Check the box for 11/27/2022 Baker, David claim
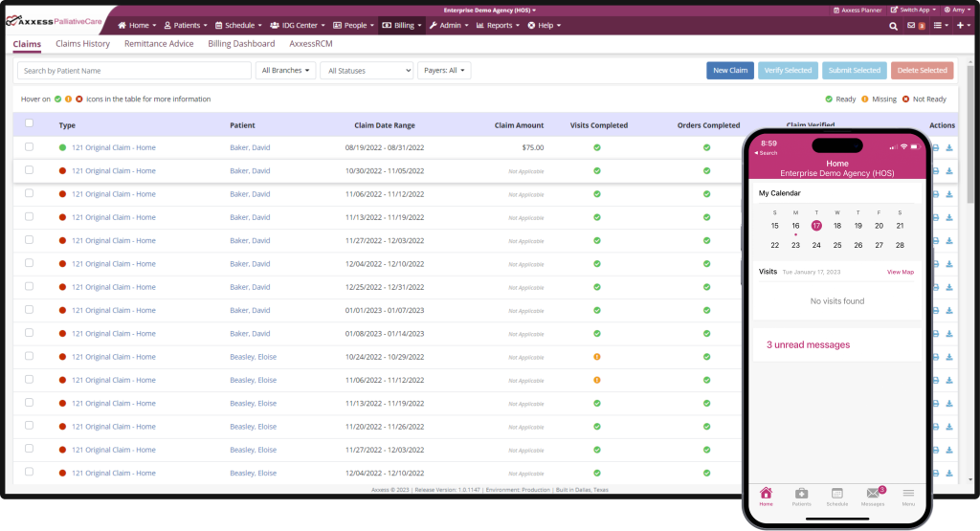The height and width of the screenshot is (531, 980). pos(29,239)
